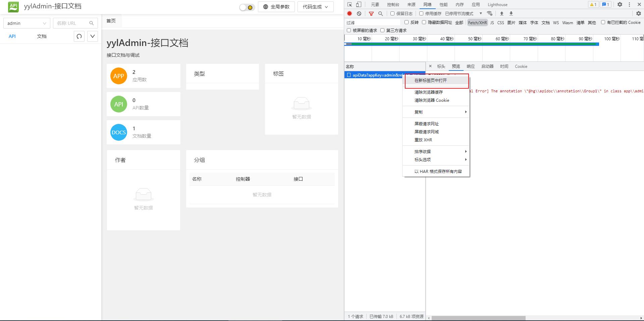The height and width of the screenshot is (321, 644).
Task: Switch to the 响应 tab
Action: pyautogui.click(x=471, y=66)
